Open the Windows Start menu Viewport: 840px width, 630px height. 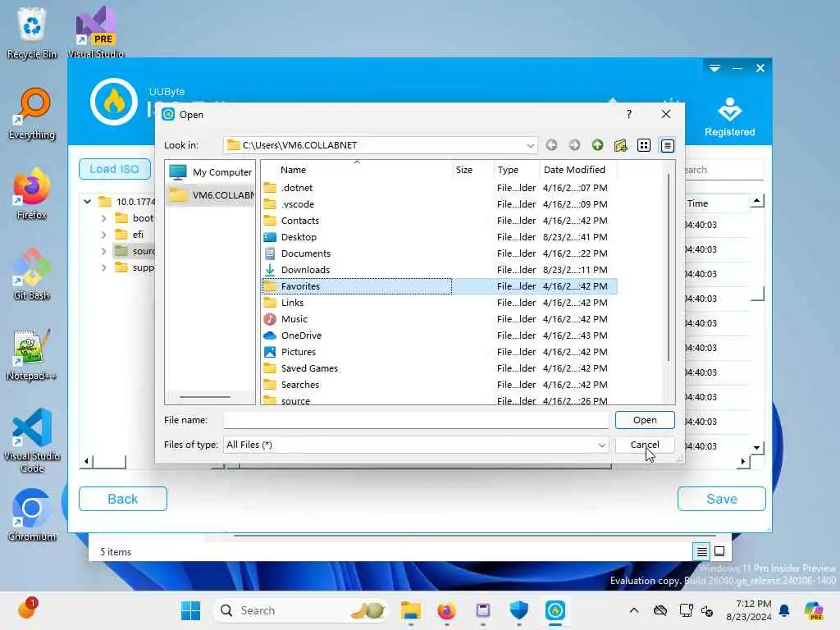tap(190, 610)
